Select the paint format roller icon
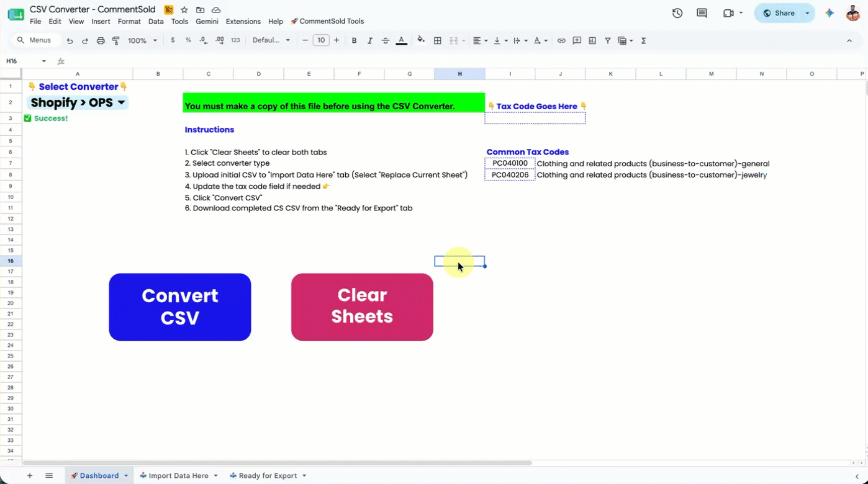Image resolution: width=868 pixels, height=484 pixels. click(115, 40)
